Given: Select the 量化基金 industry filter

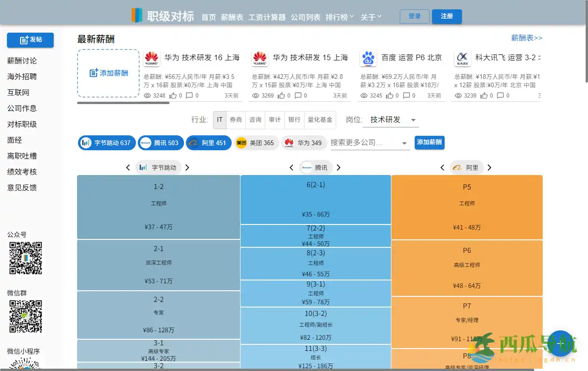Looking at the screenshot, I should coord(320,120).
